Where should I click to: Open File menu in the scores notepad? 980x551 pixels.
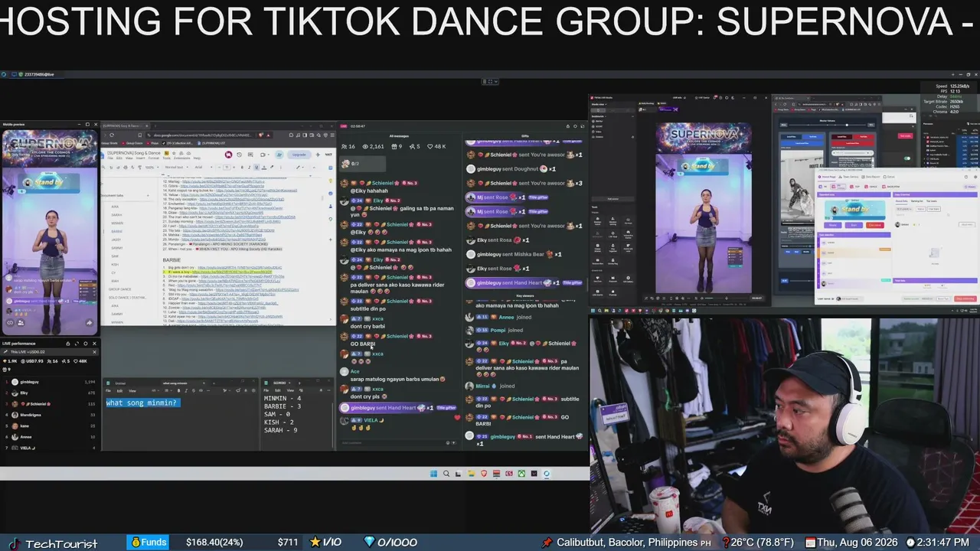pos(267,391)
